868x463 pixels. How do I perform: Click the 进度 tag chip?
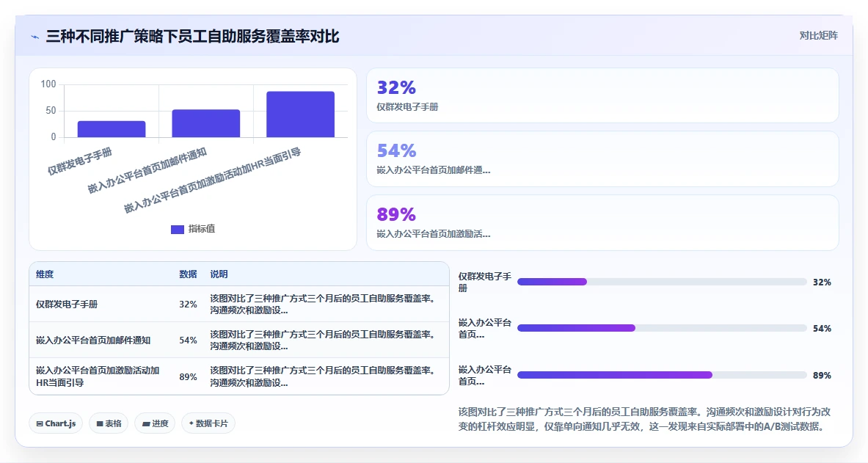155,423
